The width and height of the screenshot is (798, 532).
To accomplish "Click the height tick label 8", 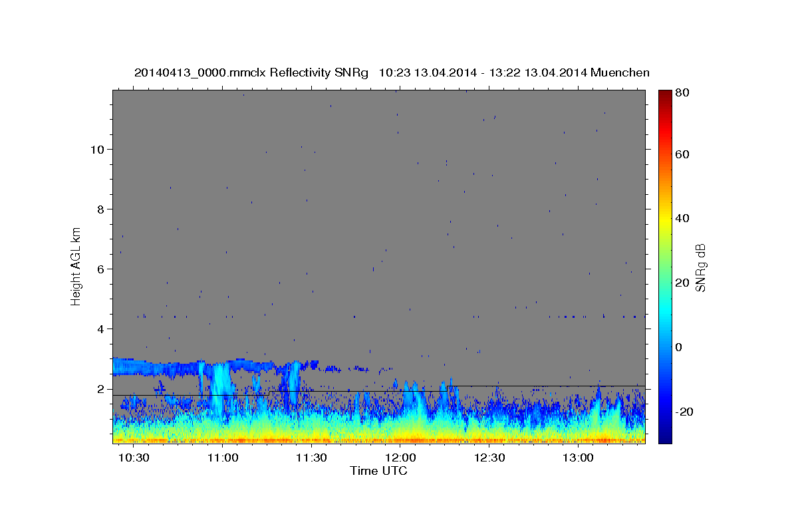I will [x=101, y=209].
